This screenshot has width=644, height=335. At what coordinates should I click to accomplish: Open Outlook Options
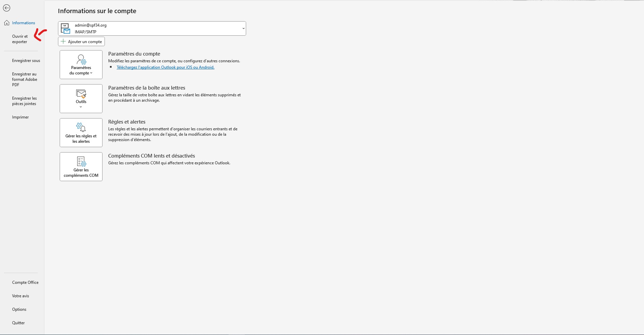coord(19,309)
